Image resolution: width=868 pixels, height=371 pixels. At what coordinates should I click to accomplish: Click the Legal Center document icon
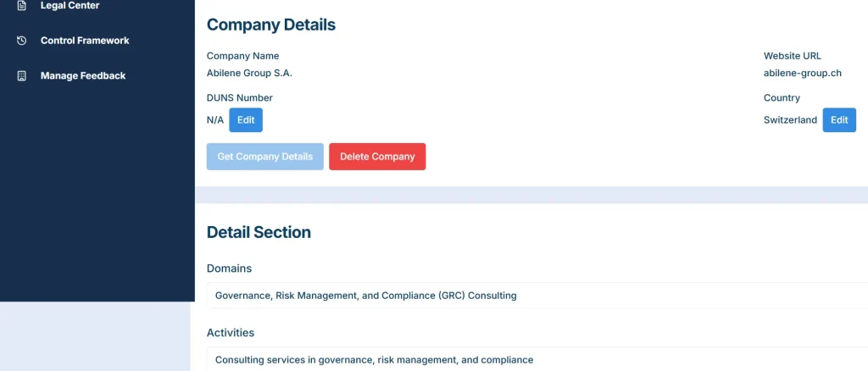coord(22,6)
